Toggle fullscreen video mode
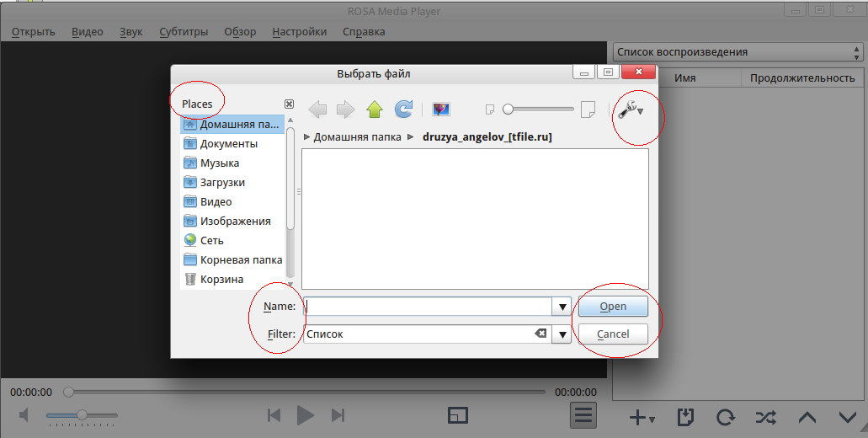This screenshot has width=868, height=438. click(x=458, y=415)
